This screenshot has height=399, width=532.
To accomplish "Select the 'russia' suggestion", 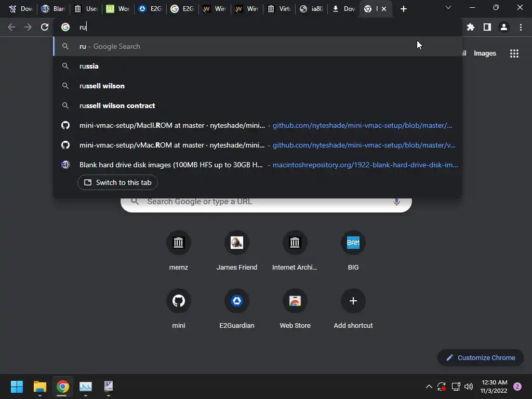I will (258, 66).
